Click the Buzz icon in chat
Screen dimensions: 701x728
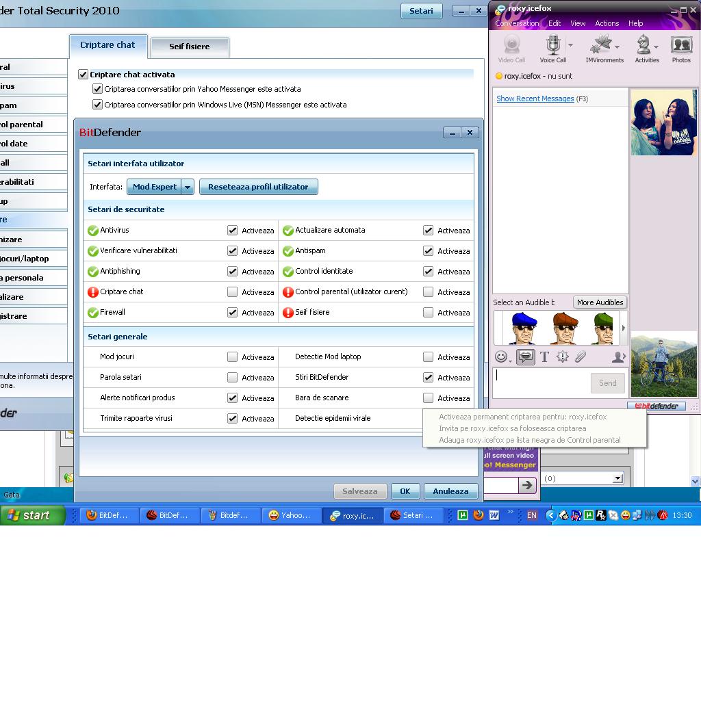[x=563, y=356]
